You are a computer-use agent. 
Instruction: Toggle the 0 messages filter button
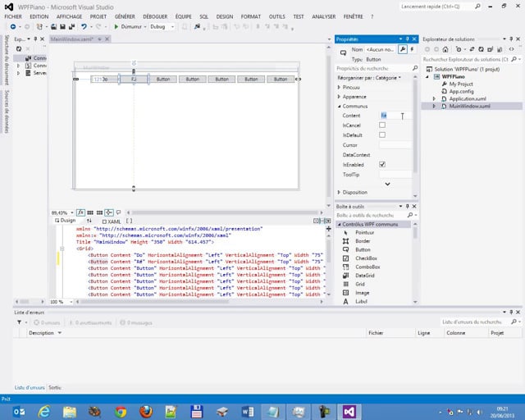136,322
